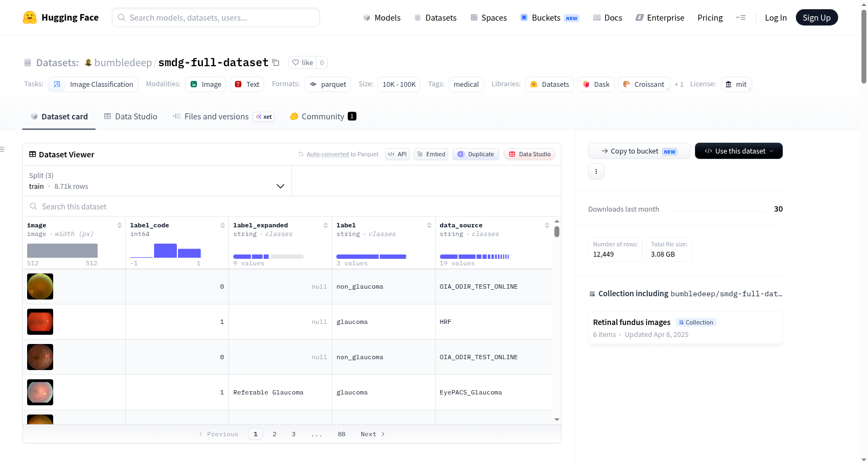This screenshot has height=465, width=868.
Task: Click the Log In link
Action: (776, 17)
